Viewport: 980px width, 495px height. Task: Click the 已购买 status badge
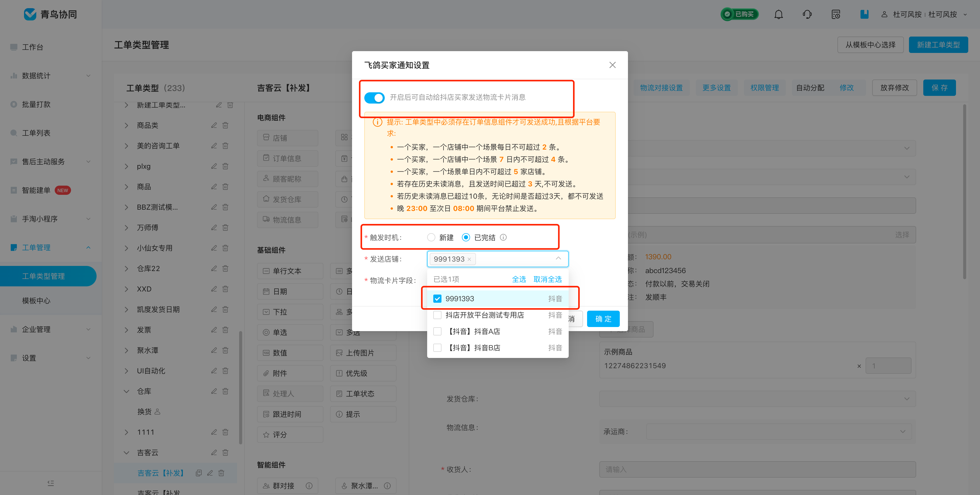point(740,14)
